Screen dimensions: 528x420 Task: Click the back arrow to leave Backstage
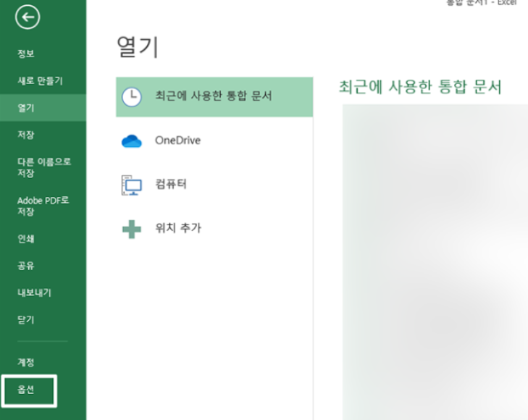pyautogui.click(x=28, y=17)
